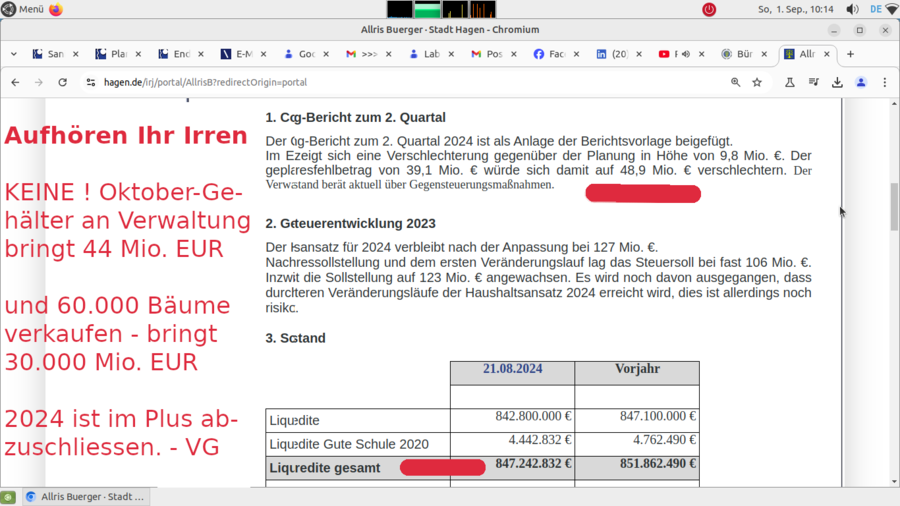The height and width of the screenshot is (506, 900).
Task: Switch to the LinkedIn tab
Action: [x=614, y=54]
